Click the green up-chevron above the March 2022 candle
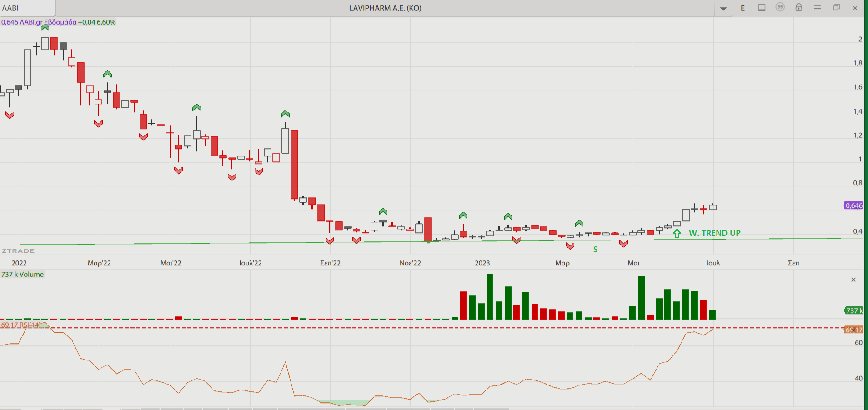 [x=107, y=74]
